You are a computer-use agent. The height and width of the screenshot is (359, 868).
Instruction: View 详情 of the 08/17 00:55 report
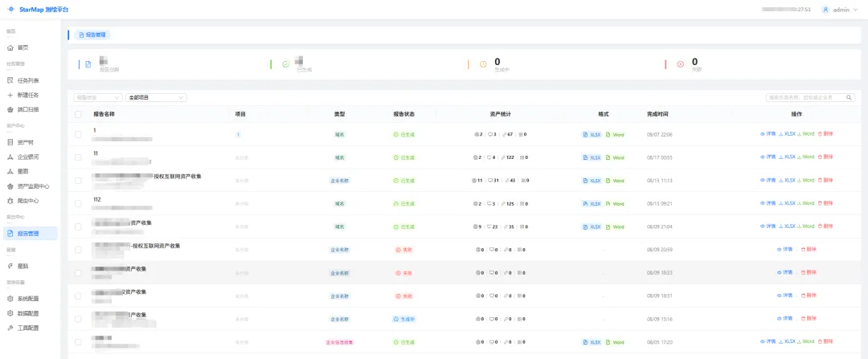coord(768,157)
